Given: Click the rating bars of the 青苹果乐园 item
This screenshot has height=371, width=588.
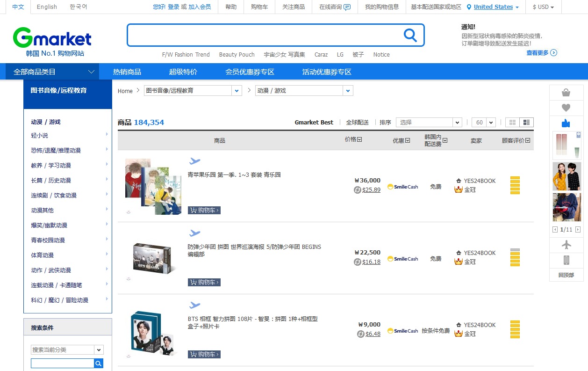Looking at the screenshot, I should coord(515,185).
